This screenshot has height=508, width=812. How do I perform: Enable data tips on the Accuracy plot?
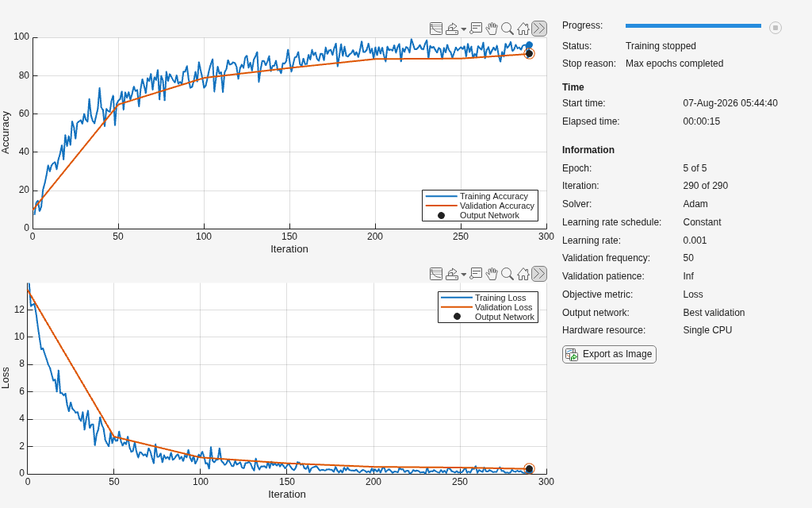476,29
